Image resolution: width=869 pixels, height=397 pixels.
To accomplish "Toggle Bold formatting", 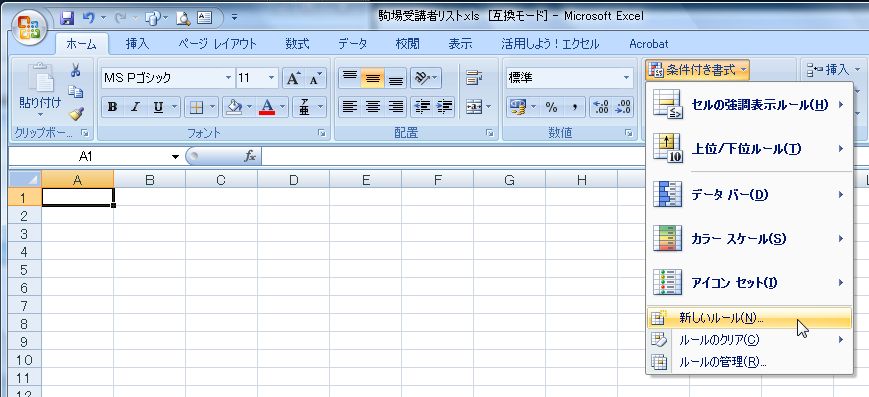I will tap(113, 107).
